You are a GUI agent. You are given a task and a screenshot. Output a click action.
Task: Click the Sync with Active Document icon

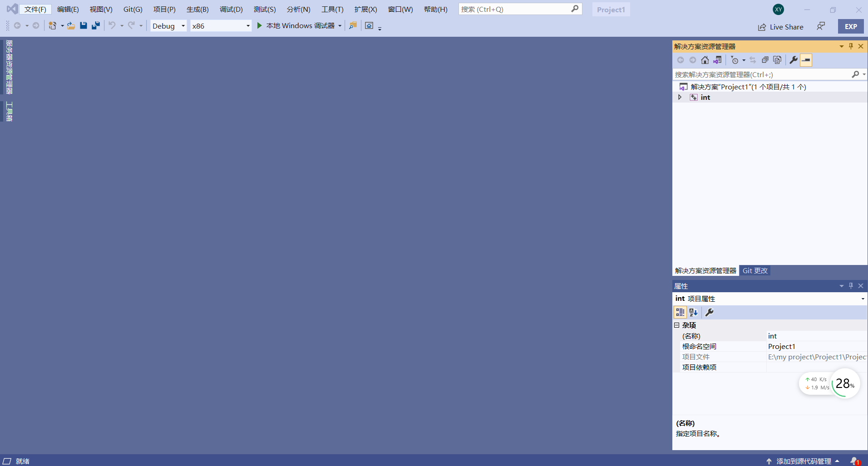click(x=753, y=60)
